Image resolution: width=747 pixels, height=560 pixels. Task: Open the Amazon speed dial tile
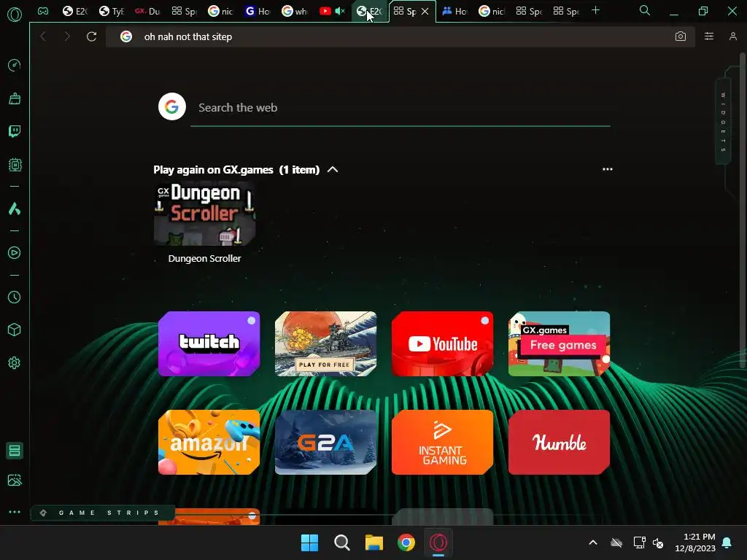pos(209,442)
